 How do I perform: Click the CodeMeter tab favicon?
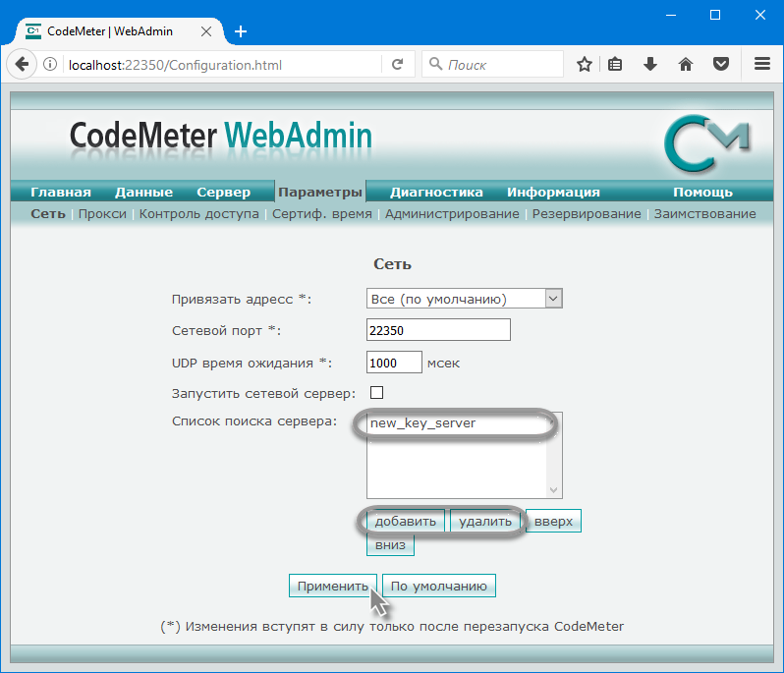[33, 31]
